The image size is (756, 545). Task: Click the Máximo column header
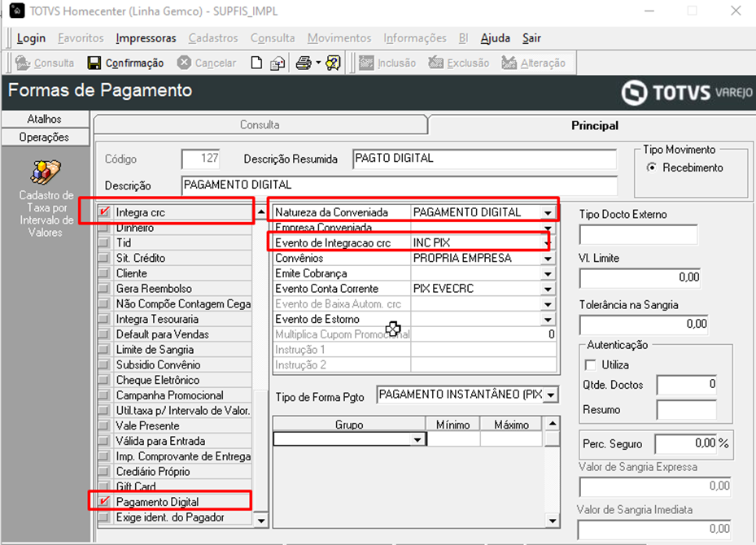(x=512, y=424)
